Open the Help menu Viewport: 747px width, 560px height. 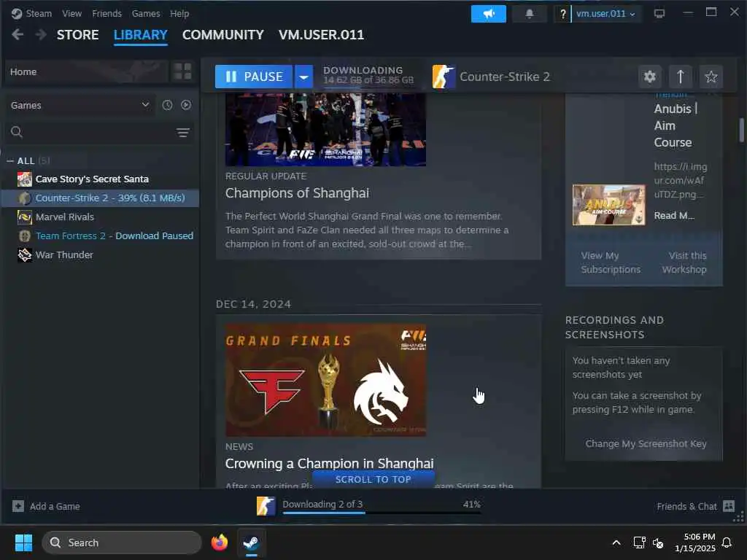pyautogui.click(x=179, y=13)
